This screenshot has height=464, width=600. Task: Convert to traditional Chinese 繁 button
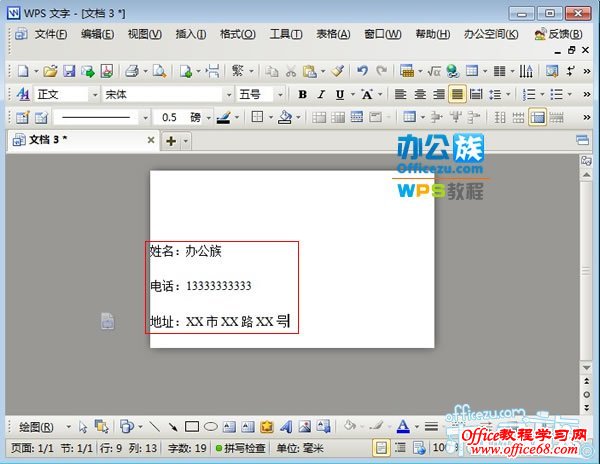237,71
